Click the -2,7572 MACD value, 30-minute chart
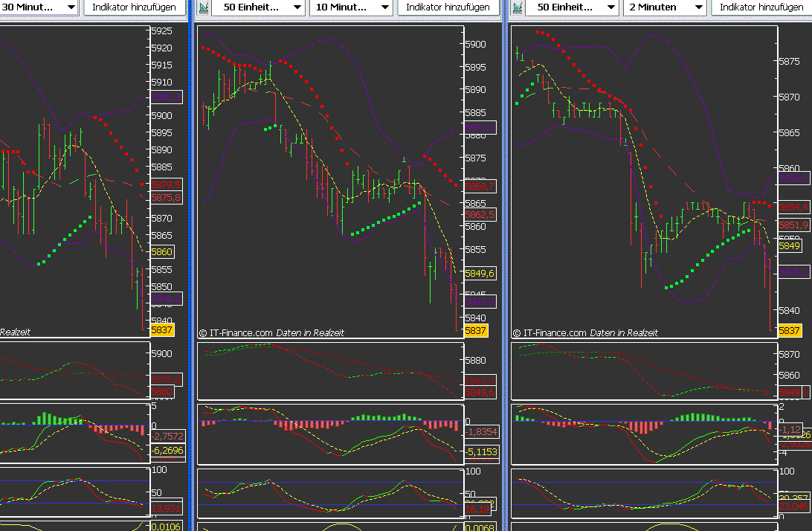This screenshot has width=812, height=531. coord(168,437)
